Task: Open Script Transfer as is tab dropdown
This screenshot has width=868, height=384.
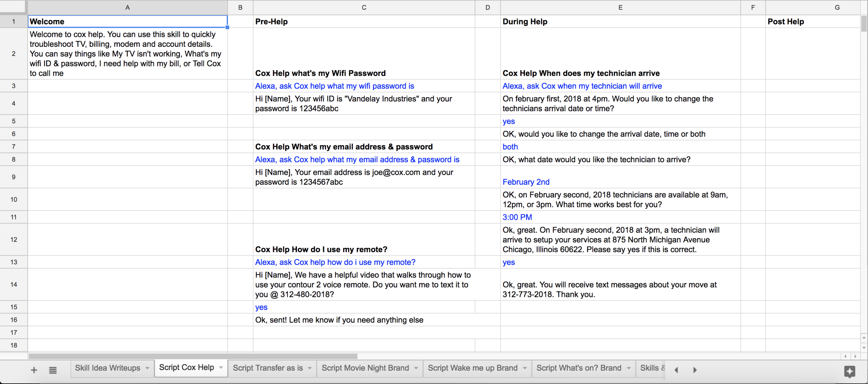Action: (310, 368)
